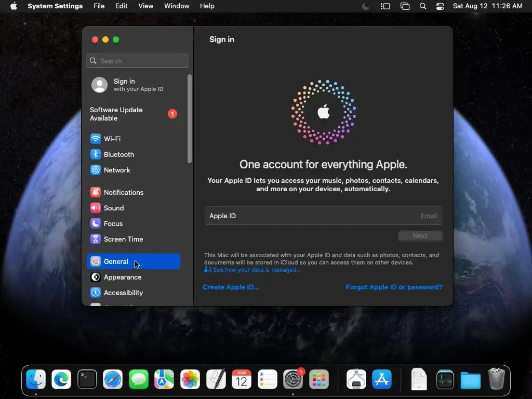Screen dimensions: 532x399
Task: Open the File menu
Action: coord(99,6)
